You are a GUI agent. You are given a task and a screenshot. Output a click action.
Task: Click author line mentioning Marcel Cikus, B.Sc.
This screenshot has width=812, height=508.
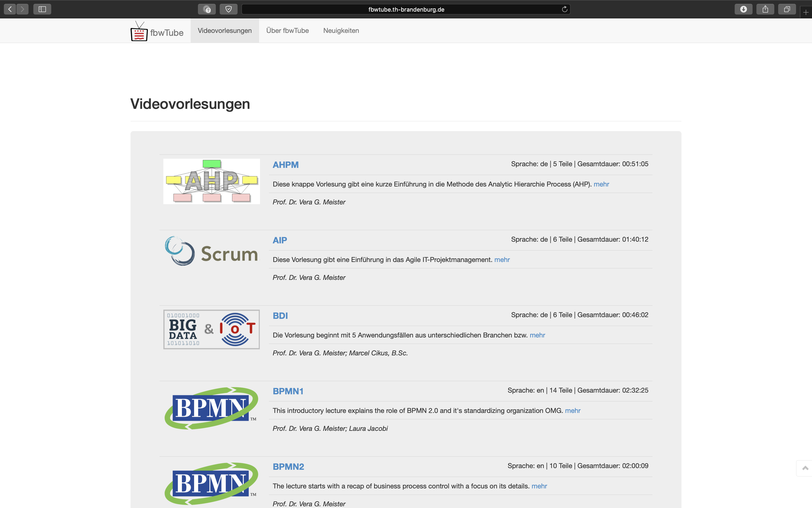[340, 353]
